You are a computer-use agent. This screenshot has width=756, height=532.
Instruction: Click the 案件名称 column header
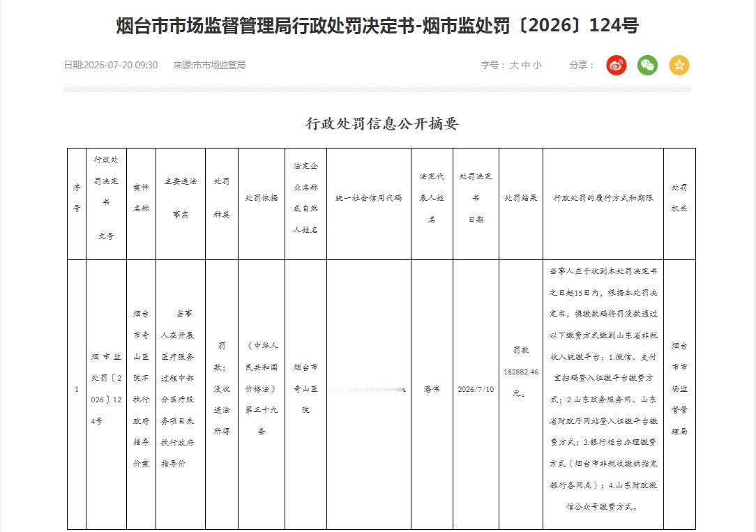coord(142,204)
